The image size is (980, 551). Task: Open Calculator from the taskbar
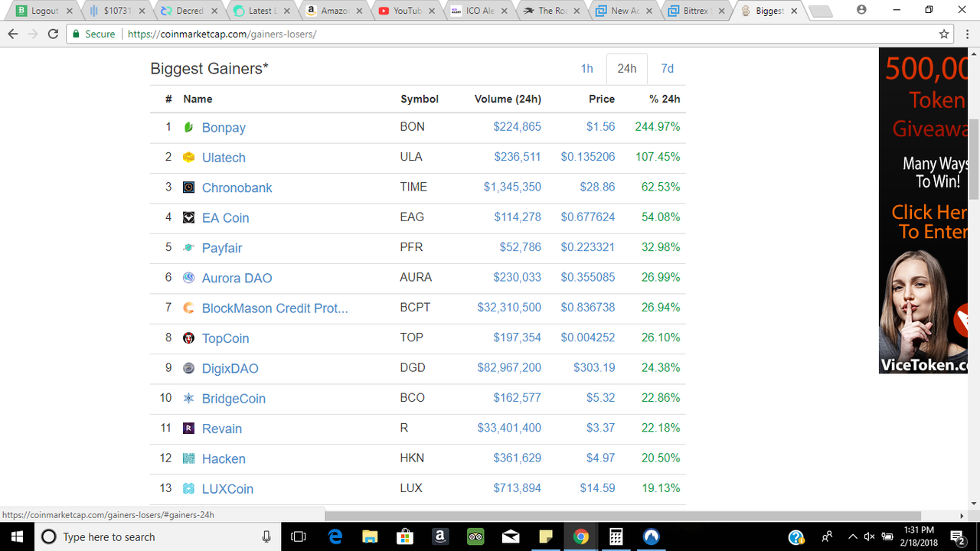coord(616,536)
